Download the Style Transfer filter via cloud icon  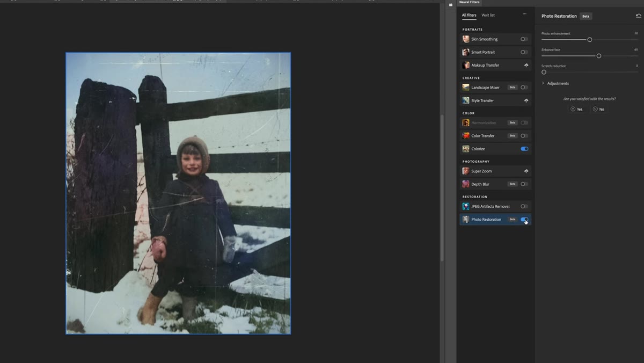pos(526,100)
